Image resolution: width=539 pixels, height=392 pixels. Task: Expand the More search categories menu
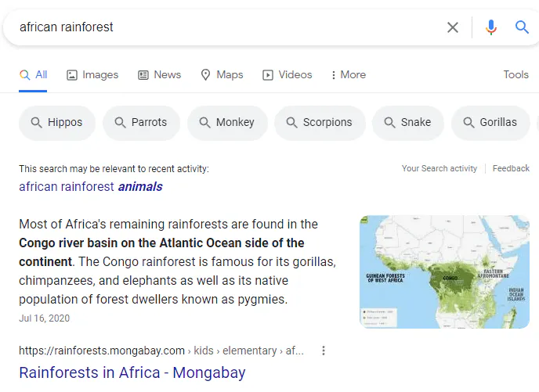coord(348,74)
